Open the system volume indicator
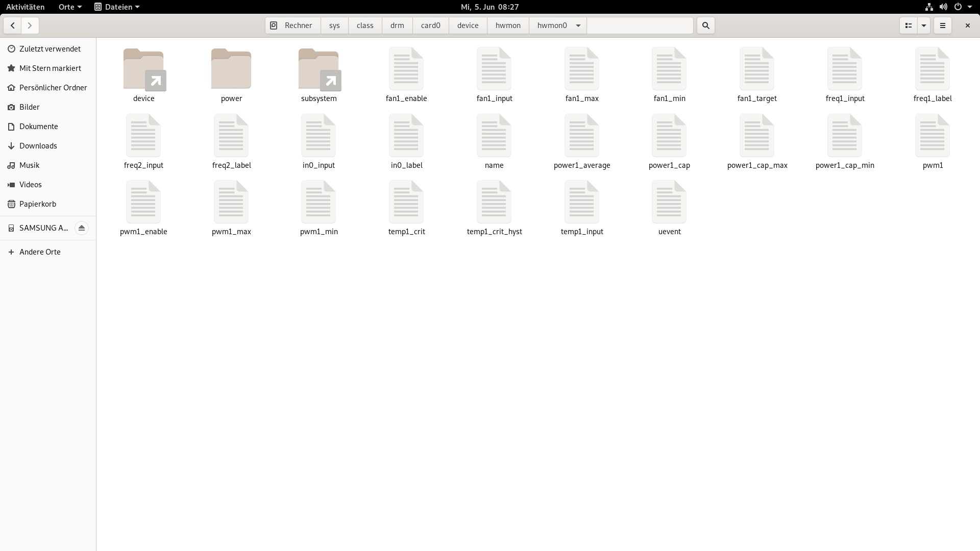 point(943,7)
